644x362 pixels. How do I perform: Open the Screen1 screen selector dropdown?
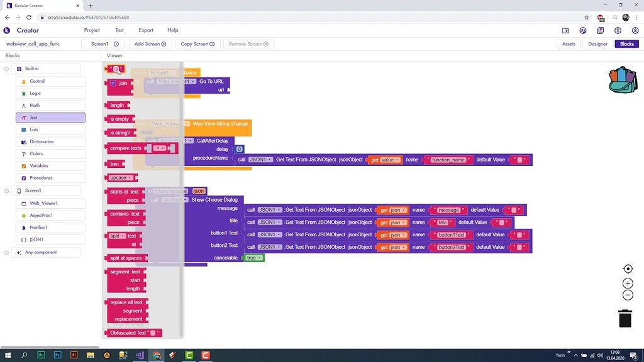pyautogui.click(x=103, y=44)
